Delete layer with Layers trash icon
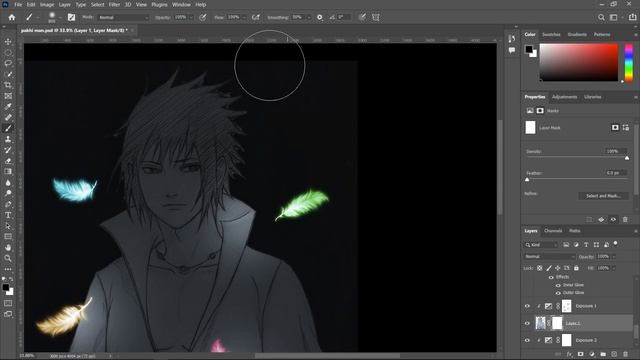This screenshot has height=360, width=640. click(x=625, y=354)
